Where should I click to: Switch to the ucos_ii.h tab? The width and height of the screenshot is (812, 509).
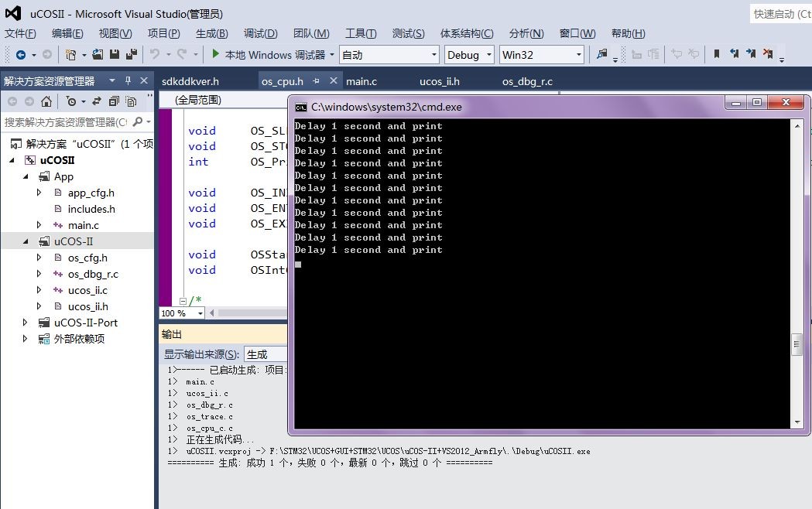[x=439, y=81]
